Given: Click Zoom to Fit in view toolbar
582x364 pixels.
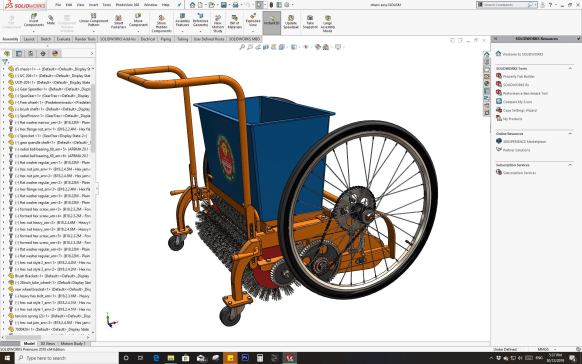Looking at the screenshot, I should (x=242, y=47).
